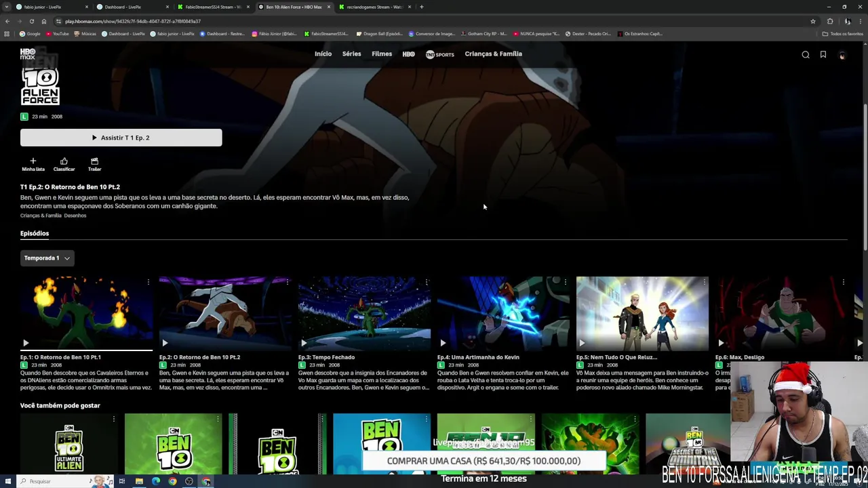Add show to Minha lista
The width and height of the screenshot is (868, 488).
coord(33,164)
